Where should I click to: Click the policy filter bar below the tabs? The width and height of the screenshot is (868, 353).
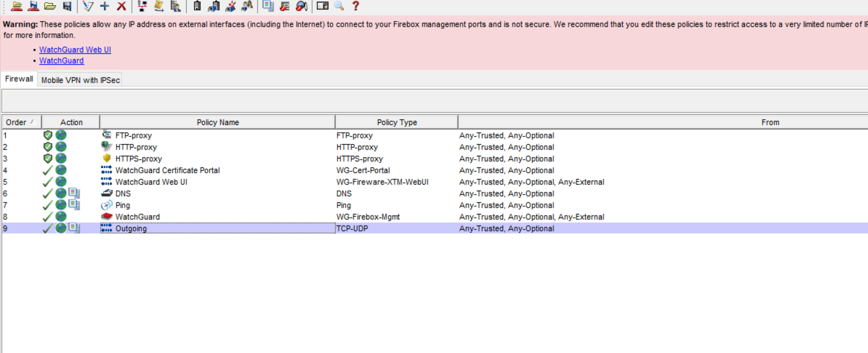point(435,101)
